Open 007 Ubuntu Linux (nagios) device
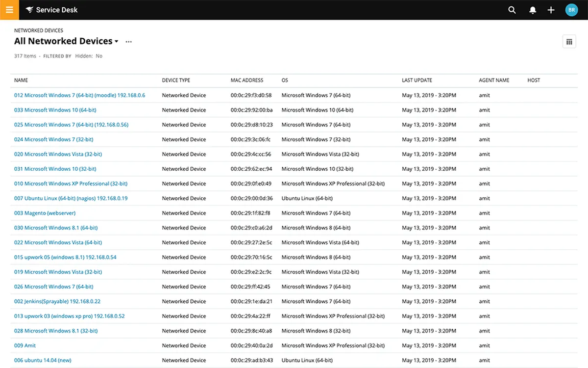Viewport: 588px width, 368px height. click(71, 198)
